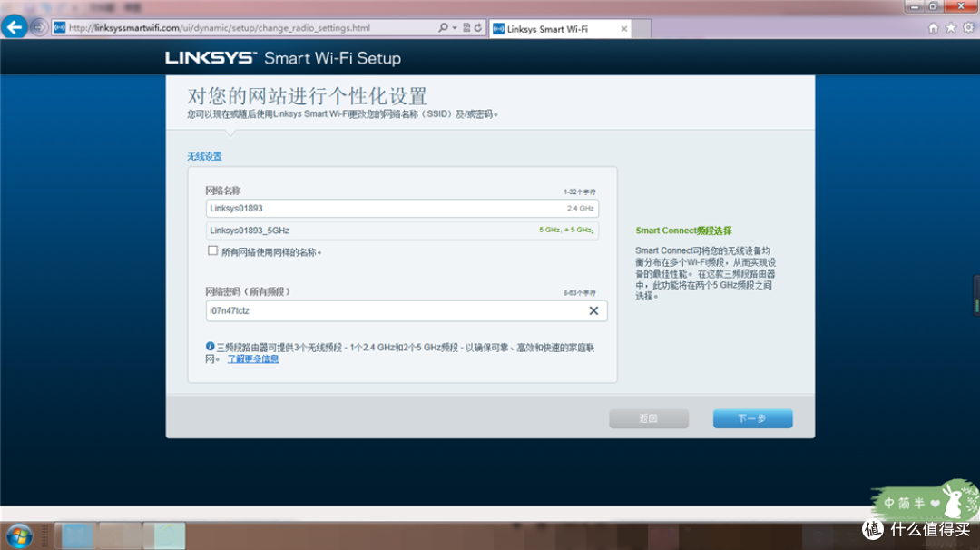The width and height of the screenshot is (980, 550).
Task: Open the 了解更多信息 link
Action: (253, 358)
